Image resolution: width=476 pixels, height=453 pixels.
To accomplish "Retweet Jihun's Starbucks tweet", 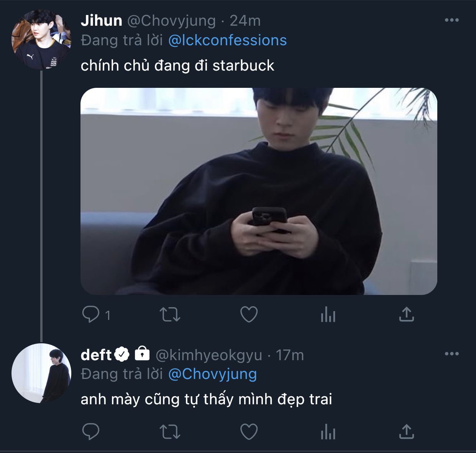I will (x=170, y=315).
